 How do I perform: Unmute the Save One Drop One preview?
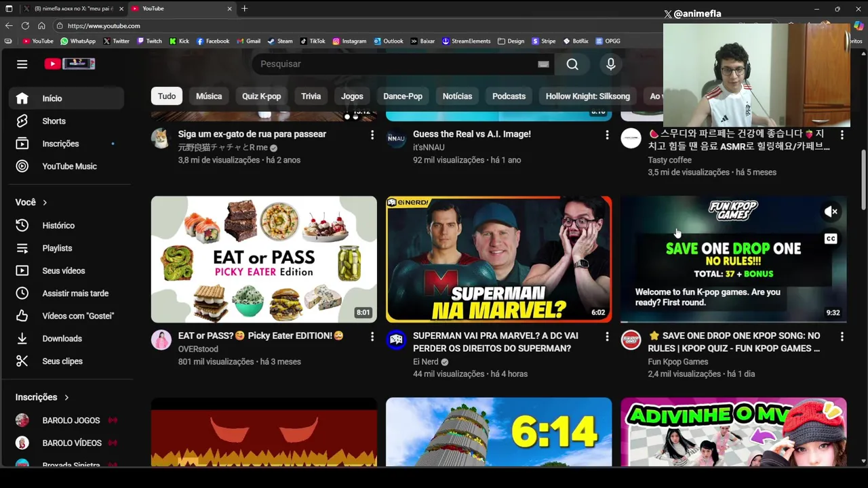click(831, 212)
